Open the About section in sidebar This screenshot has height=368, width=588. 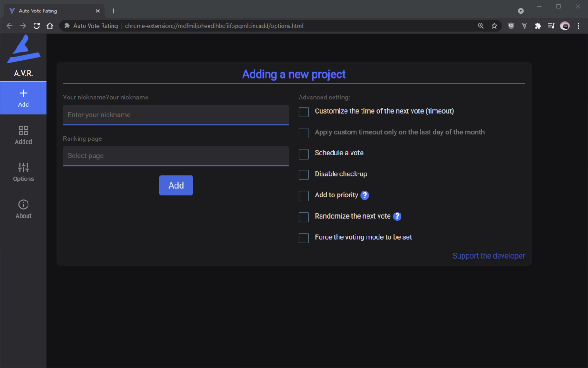click(23, 209)
